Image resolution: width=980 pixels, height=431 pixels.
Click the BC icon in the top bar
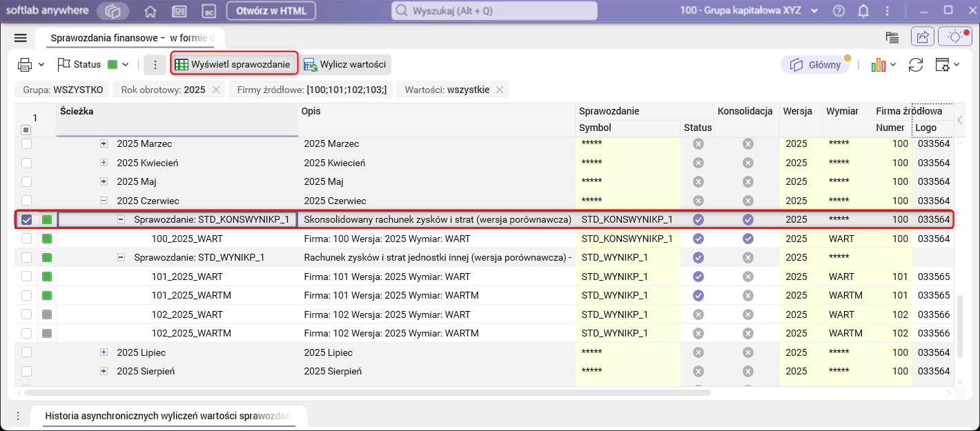(209, 11)
